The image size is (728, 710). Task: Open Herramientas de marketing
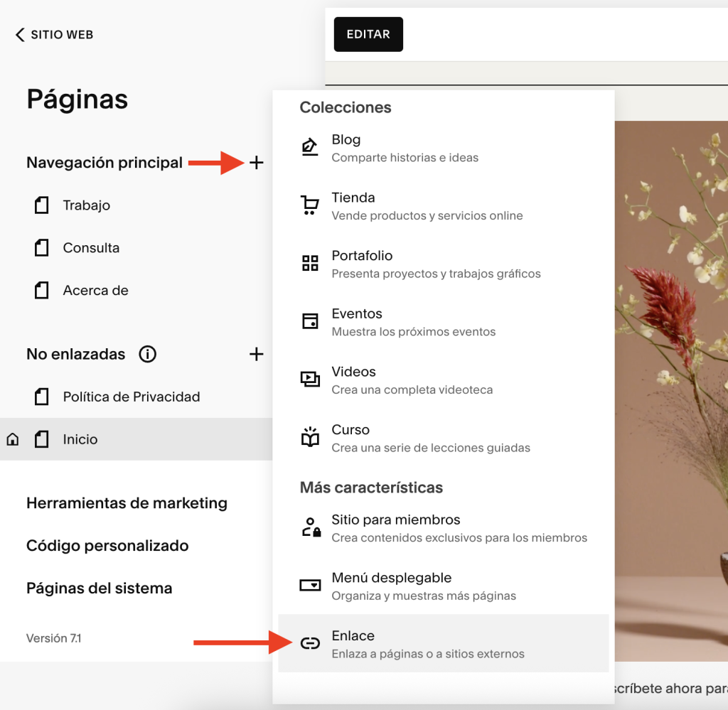coord(127,503)
